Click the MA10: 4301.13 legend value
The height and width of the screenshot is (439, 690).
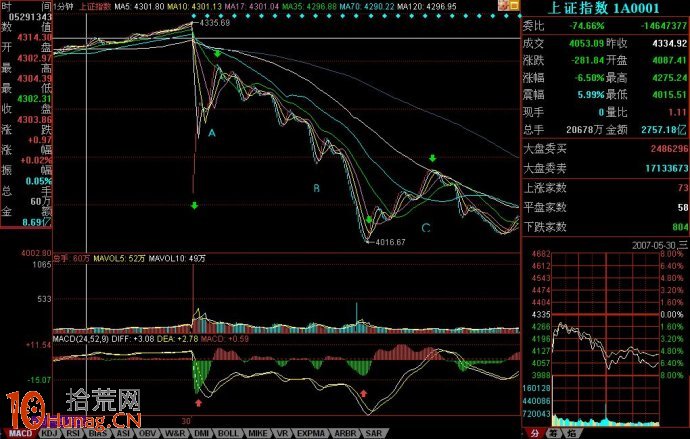(194, 7)
